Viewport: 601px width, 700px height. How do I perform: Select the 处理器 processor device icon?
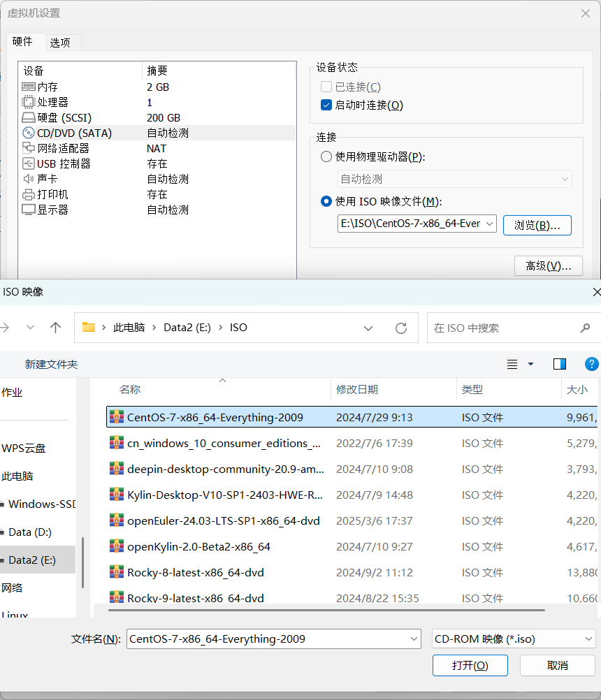29,102
